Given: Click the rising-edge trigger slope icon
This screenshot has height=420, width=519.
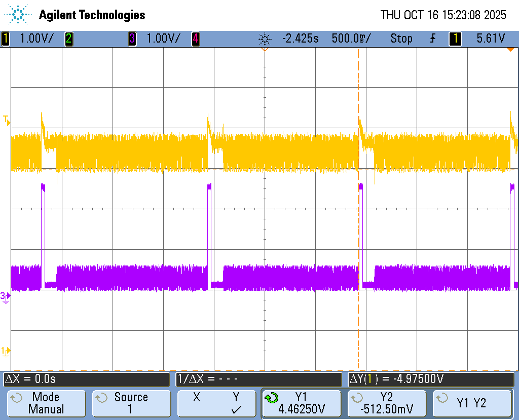Looking at the screenshot, I should pyautogui.click(x=433, y=39).
